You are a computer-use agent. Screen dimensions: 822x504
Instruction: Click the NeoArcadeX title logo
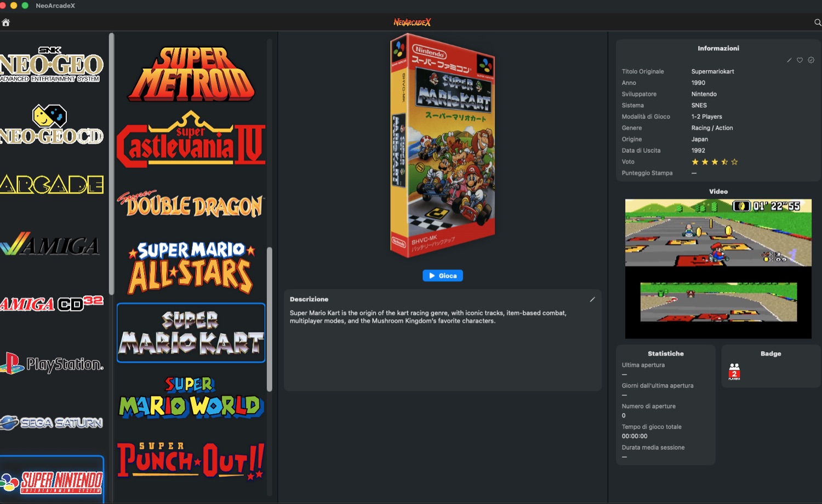[x=412, y=22]
